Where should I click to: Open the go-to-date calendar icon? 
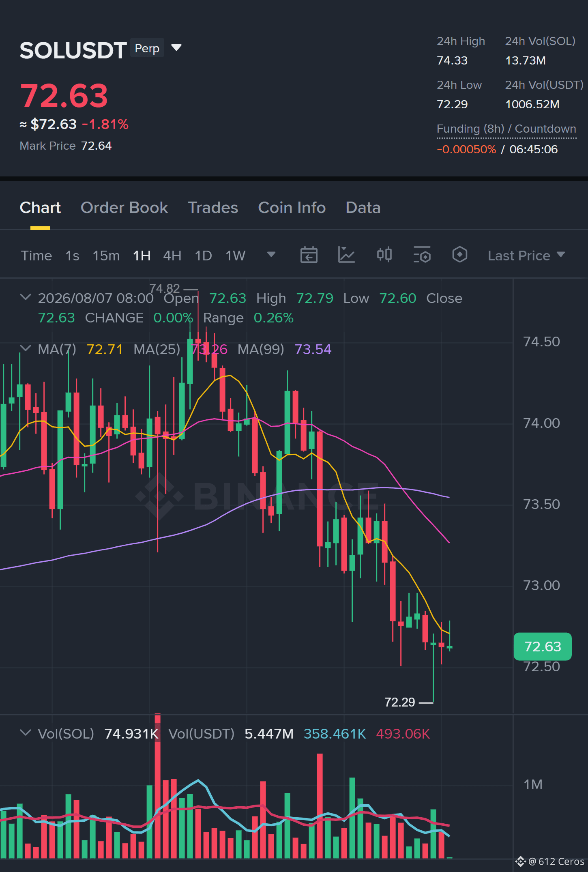[x=309, y=255]
